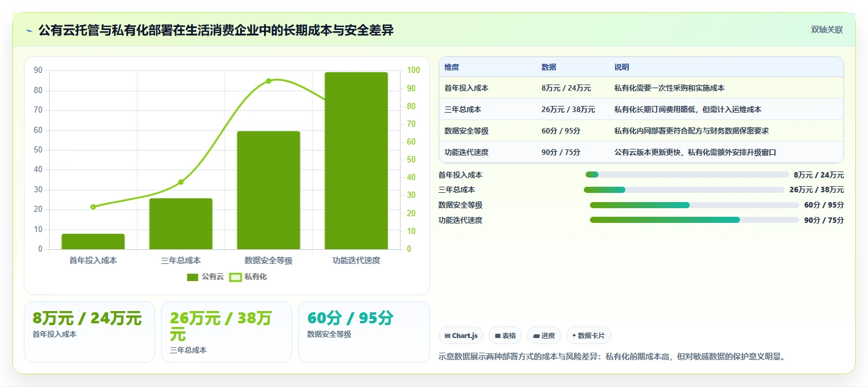Click progress value 90分 / 75分

pyautogui.click(x=824, y=220)
